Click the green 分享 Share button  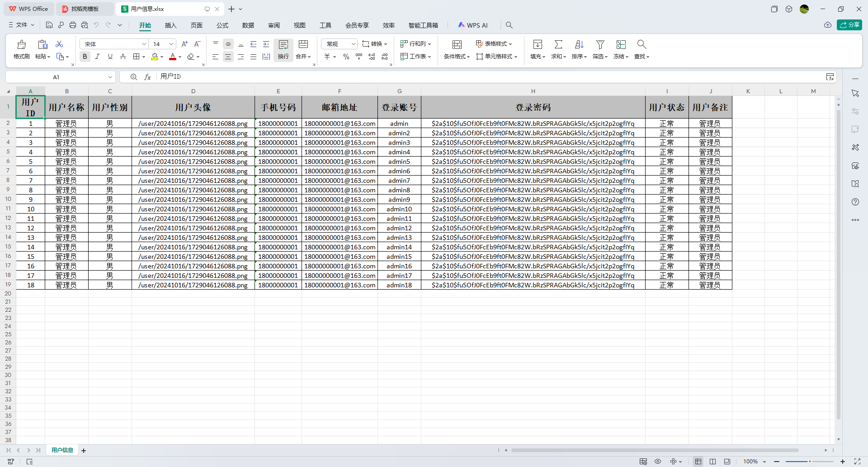click(849, 25)
